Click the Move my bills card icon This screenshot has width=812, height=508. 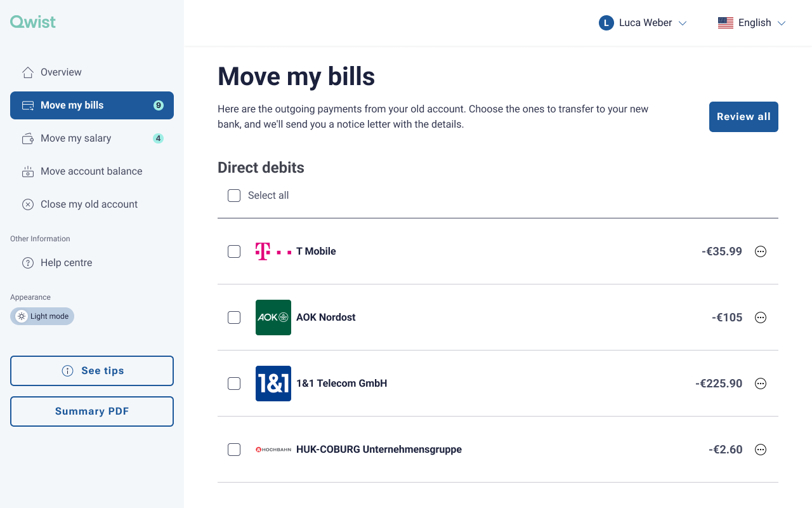[x=28, y=105]
